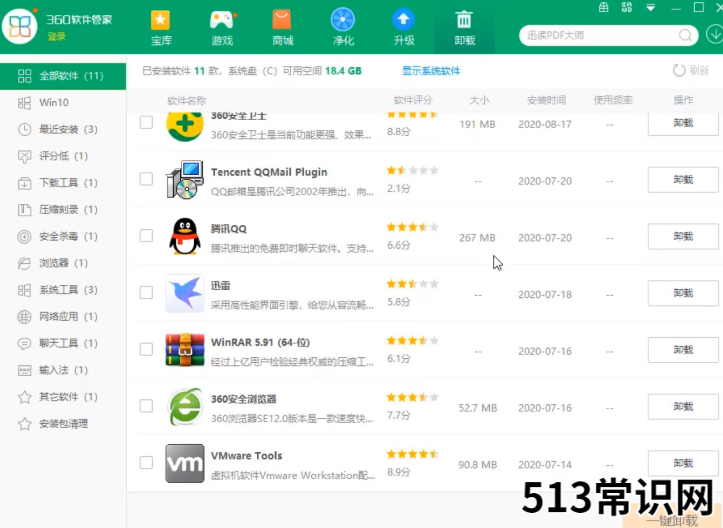Viewport: 723px width, 528px height.
Task: Uninstall 腾讯QQ via 卸载 button
Action: coord(683,237)
